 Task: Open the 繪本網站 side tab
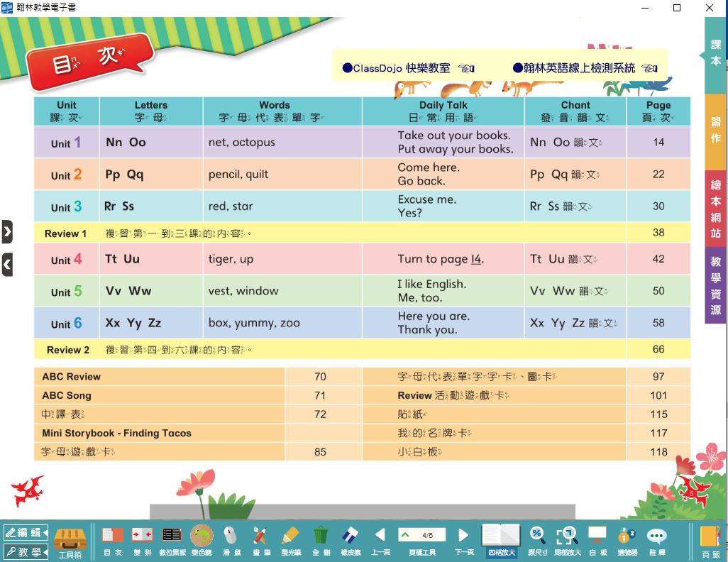pyautogui.click(x=715, y=209)
